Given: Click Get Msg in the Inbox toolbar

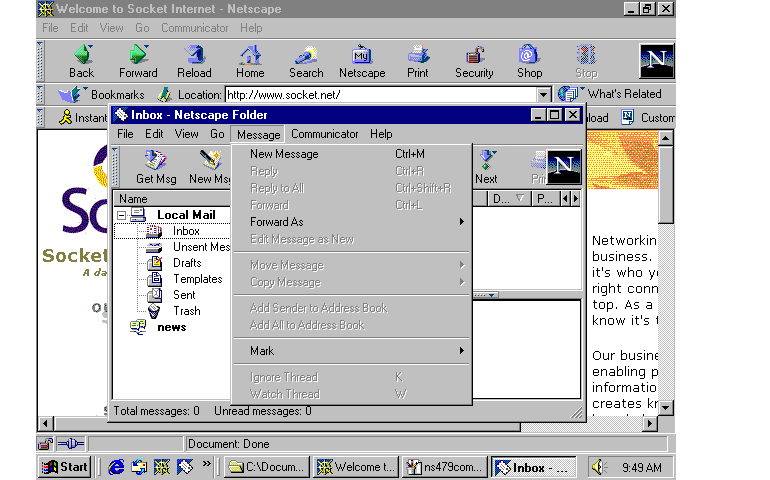Looking at the screenshot, I should coord(156,167).
